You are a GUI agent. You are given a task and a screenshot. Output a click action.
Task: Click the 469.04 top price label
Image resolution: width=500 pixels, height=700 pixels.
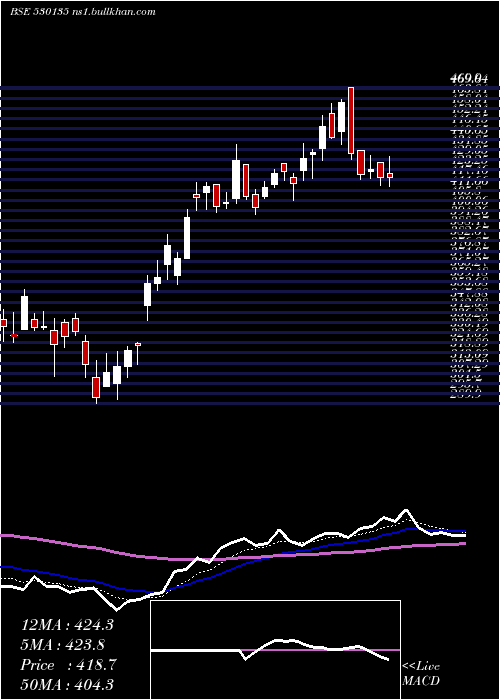(469, 79)
